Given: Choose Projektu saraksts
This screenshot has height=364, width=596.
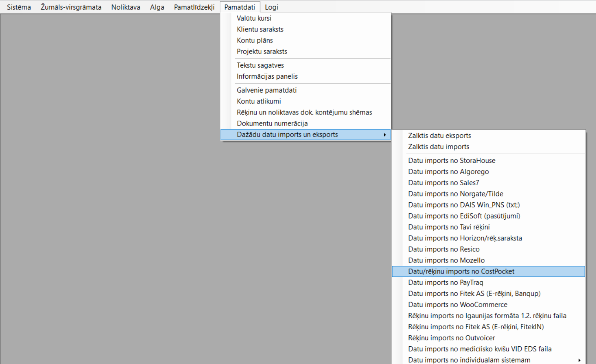Looking at the screenshot, I should [x=305, y=51].
